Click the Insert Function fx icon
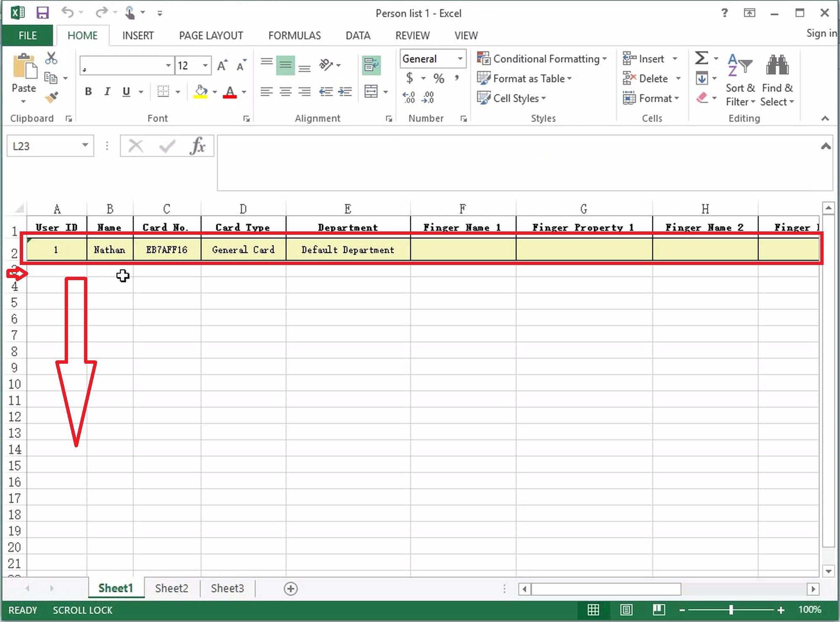This screenshot has height=622, width=840. point(197,146)
